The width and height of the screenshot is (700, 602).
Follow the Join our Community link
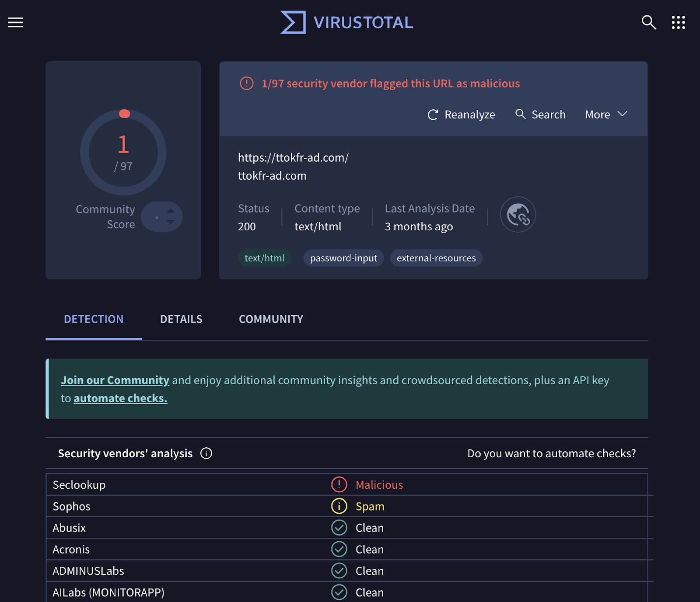pos(115,380)
